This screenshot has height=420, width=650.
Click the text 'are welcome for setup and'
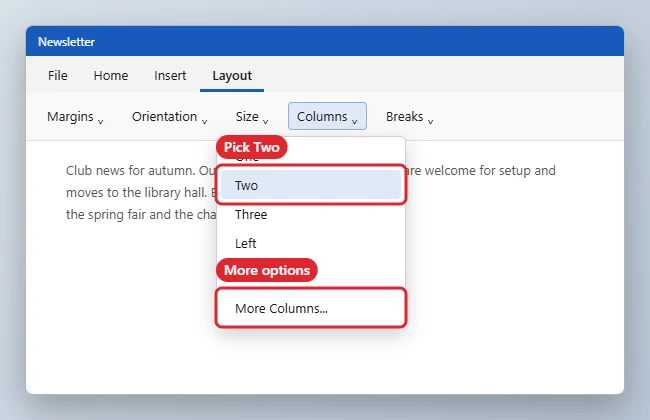(x=481, y=170)
